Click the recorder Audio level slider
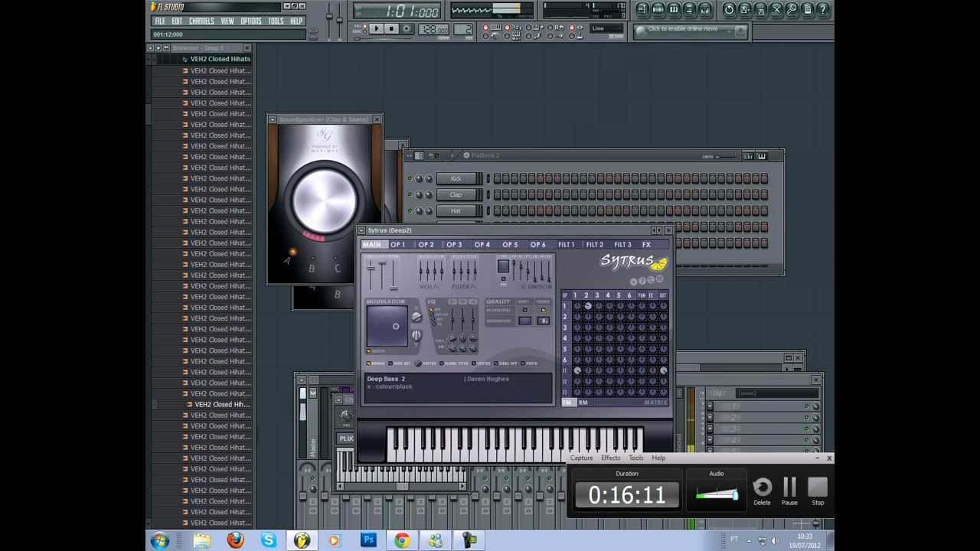 tap(717, 495)
